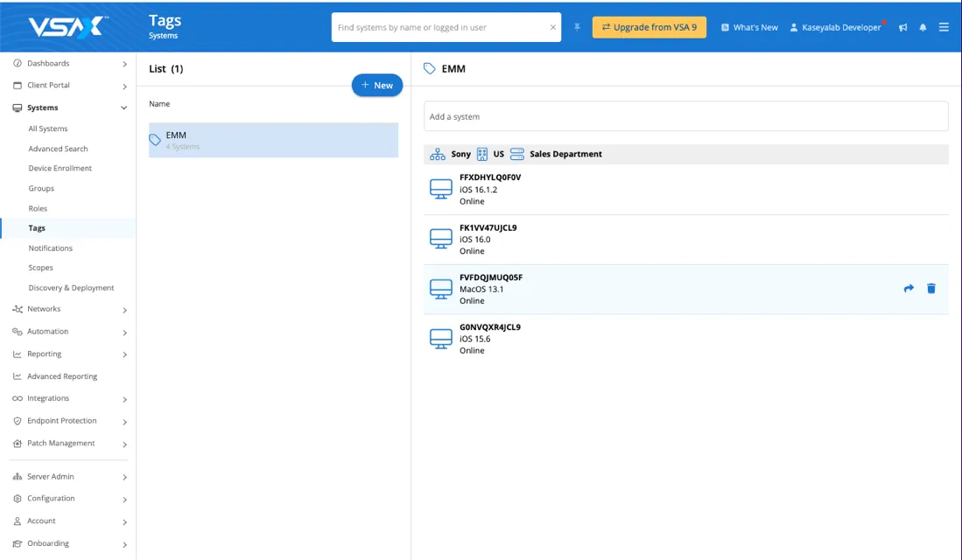Click the pin icon beside search box

pyautogui.click(x=578, y=27)
